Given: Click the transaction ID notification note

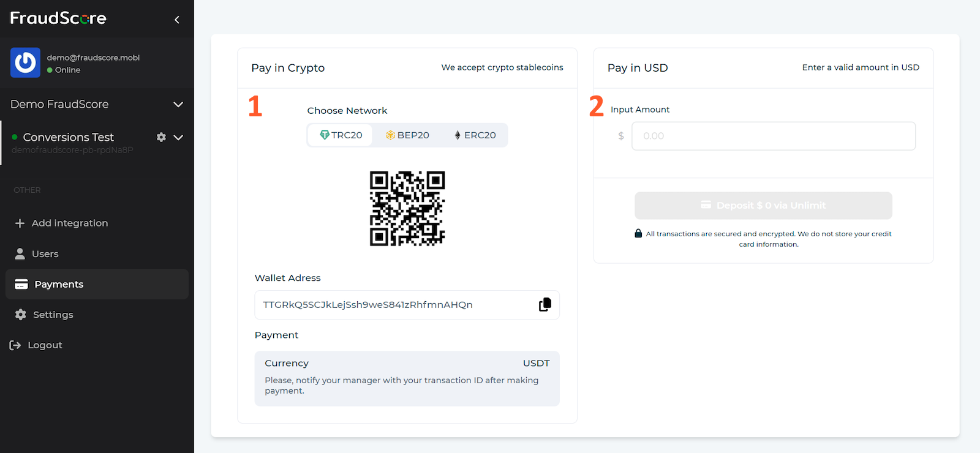Looking at the screenshot, I should click(402, 386).
